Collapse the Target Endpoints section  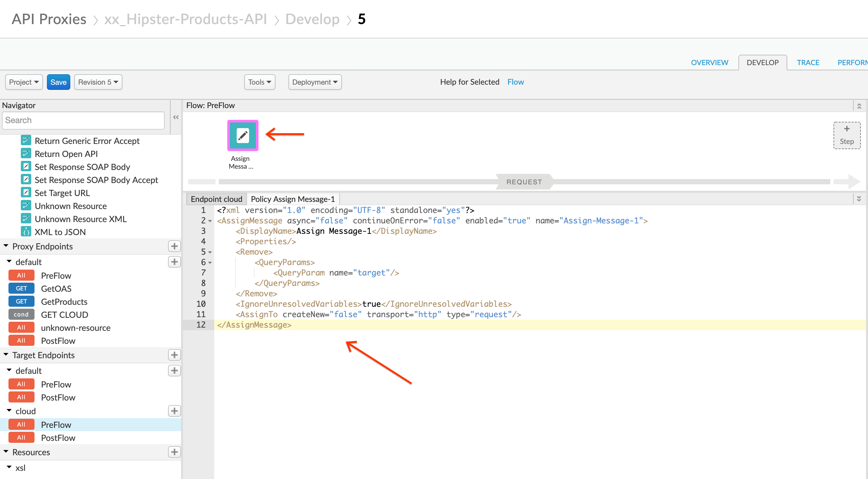point(6,355)
